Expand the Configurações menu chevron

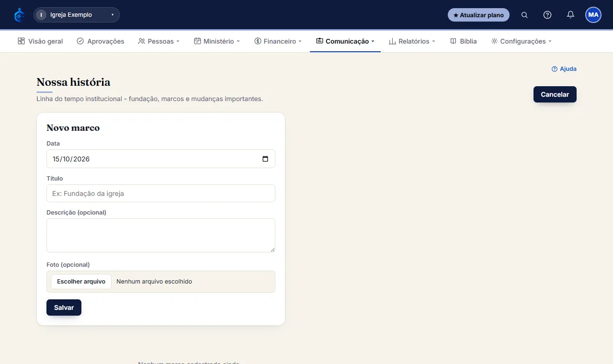click(550, 41)
